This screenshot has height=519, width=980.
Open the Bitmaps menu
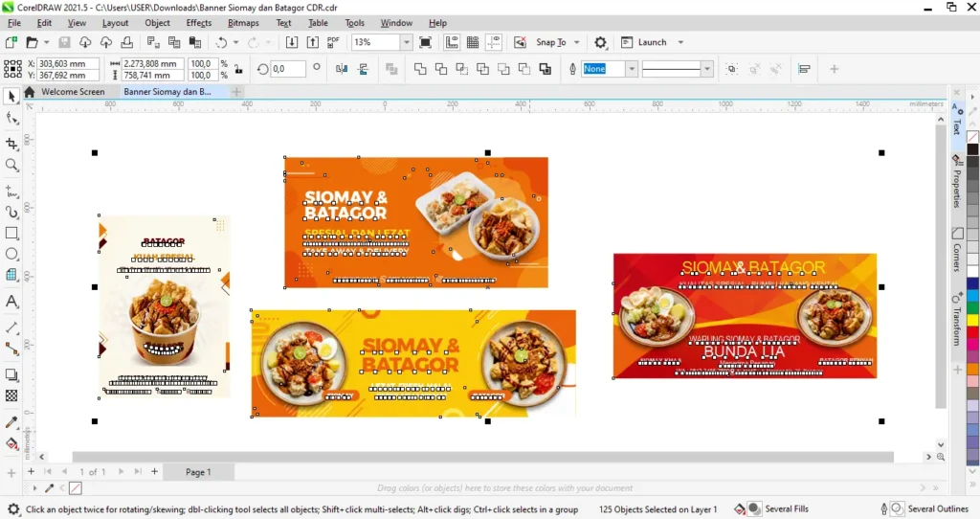click(x=243, y=23)
